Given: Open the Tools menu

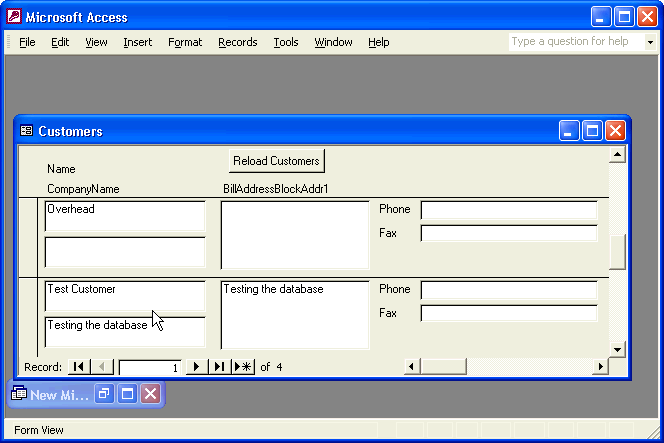Looking at the screenshot, I should coord(286,42).
